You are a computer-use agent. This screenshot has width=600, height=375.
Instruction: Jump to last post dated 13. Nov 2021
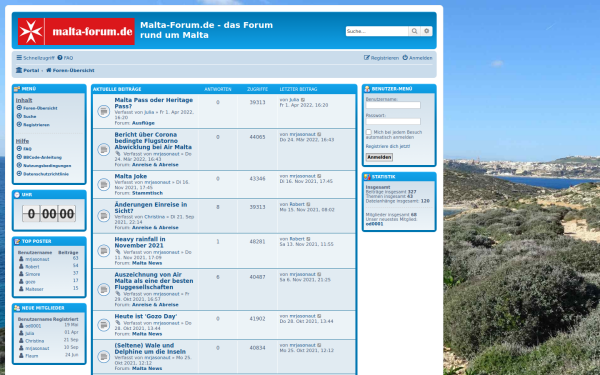pos(308,239)
